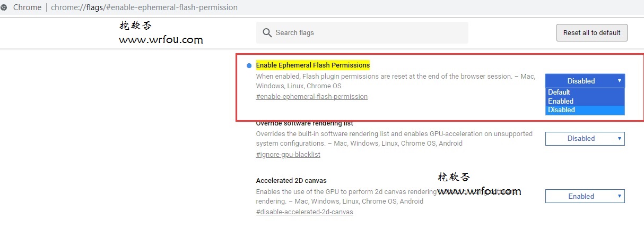Click the chrome://flags address bar URL
Image resolution: width=644 pixels, height=227 pixels.
[x=144, y=7]
